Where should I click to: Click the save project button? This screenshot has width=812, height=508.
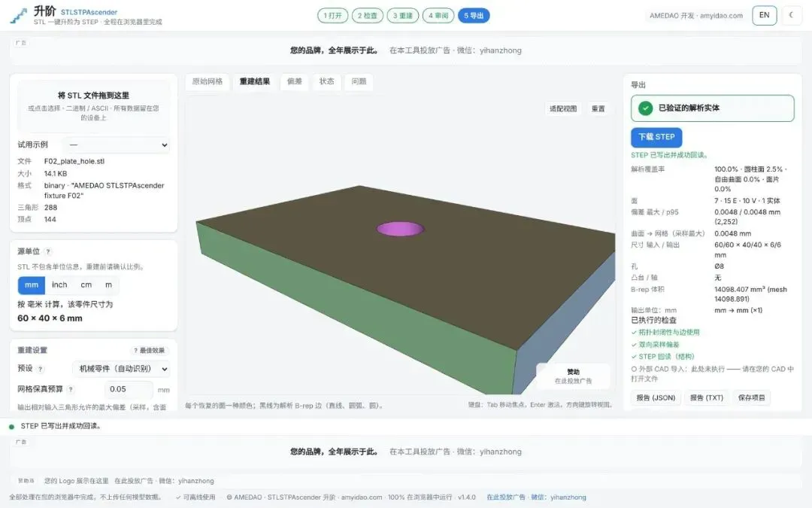coord(751,398)
